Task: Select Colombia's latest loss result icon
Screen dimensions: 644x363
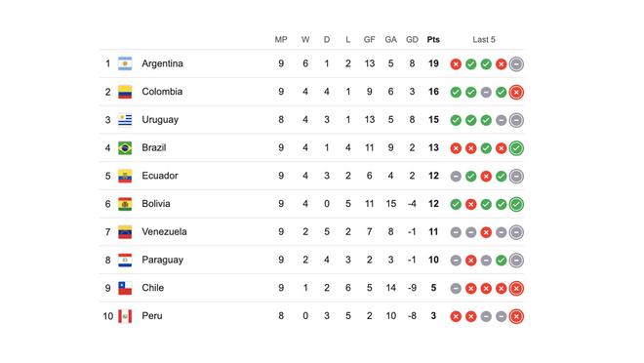Action: point(516,93)
